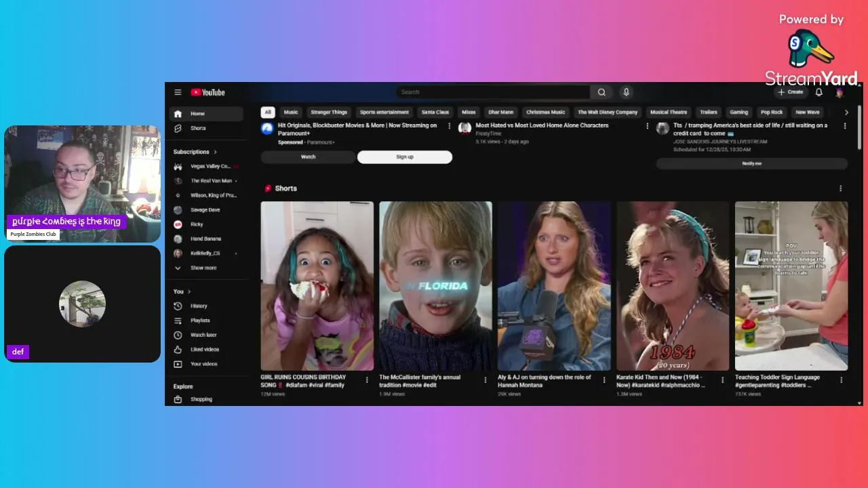Select The Walt Disney Company chip
Image resolution: width=868 pixels, height=488 pixels.
(x=608, y=113)
